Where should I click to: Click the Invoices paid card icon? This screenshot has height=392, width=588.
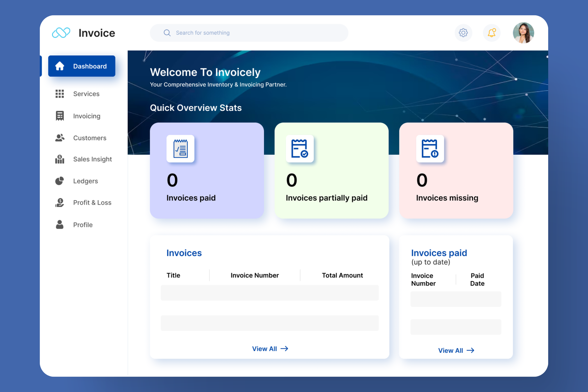[x=180, y=149]
